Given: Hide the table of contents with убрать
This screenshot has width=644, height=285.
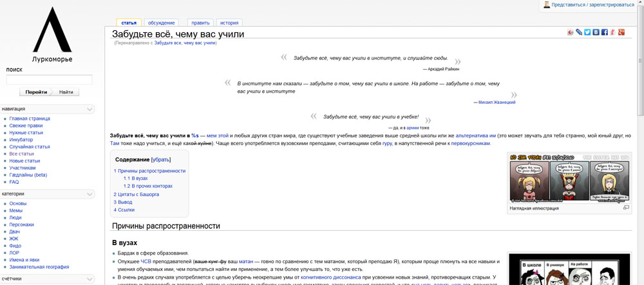Looking at the screenshot, I should click(x=160, y=159).
